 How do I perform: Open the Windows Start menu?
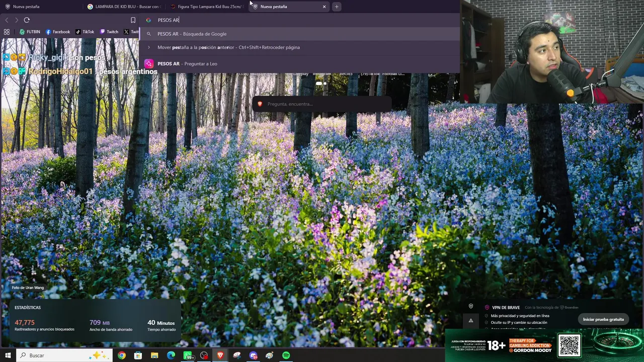pyautogui.click(x=8, y=355)
